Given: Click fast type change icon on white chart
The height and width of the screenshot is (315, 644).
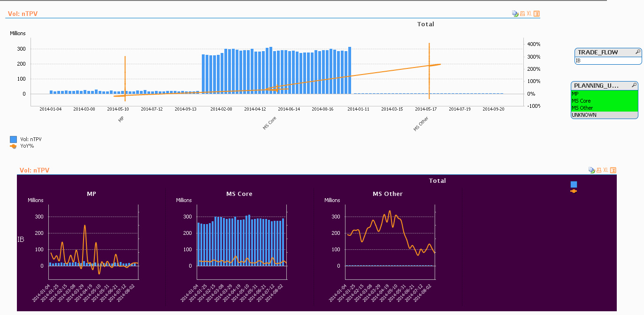Looking at the screenshot, I should pyautogui.click(x=537, y=14).
